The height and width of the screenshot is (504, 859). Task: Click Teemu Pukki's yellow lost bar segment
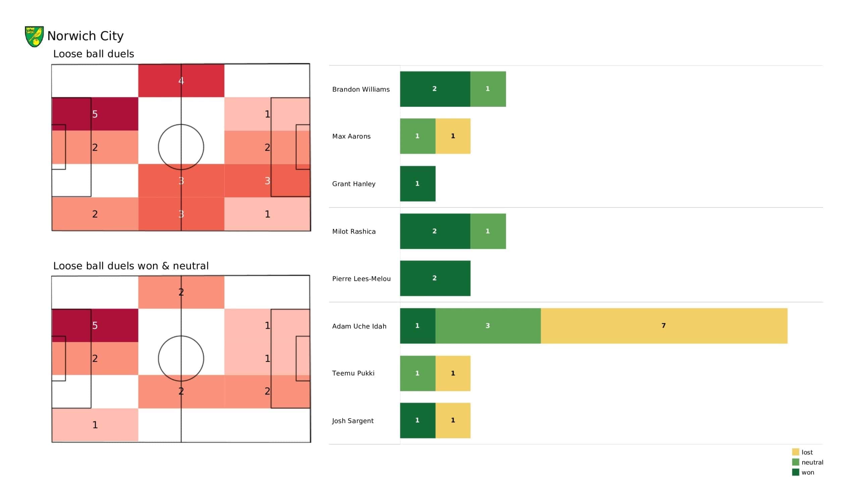(x=453, y=373)
